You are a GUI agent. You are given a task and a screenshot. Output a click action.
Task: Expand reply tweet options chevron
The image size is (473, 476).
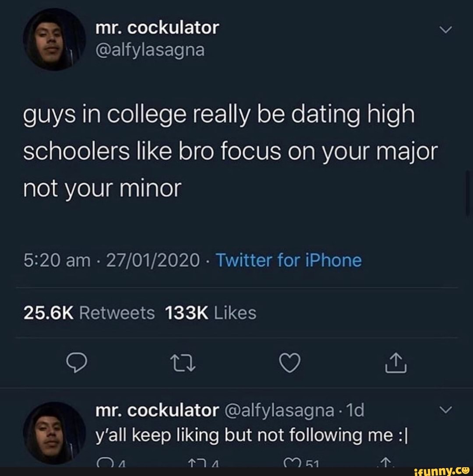tap(446, 409)
